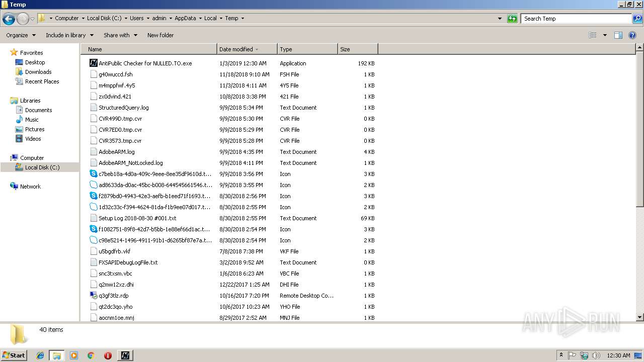This screenshot has height=362, width=644.
Task: Select the ad8633da icon file
Action: [x=93, y=185]
